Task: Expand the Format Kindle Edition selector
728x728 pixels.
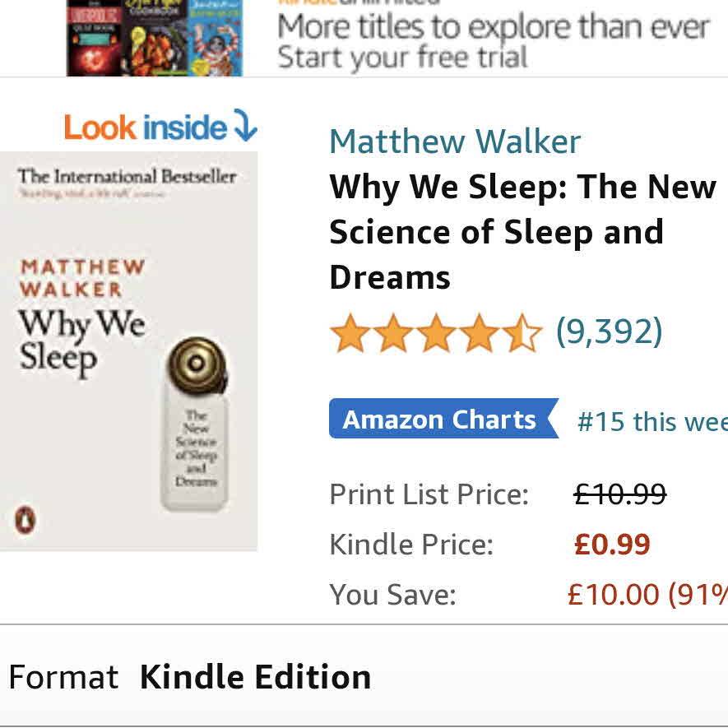Action: pyautogui.click(x=255, y=677)
